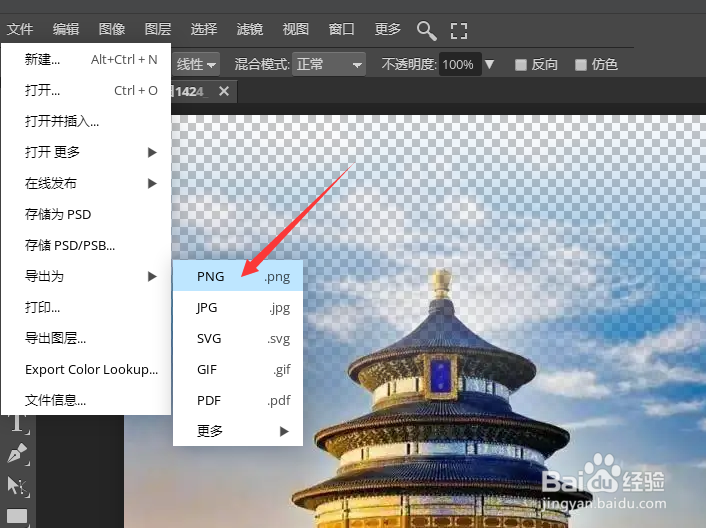Open the 编辑 menu
Viewport: 706px width, 528px height.
click(x=66, y=29)
